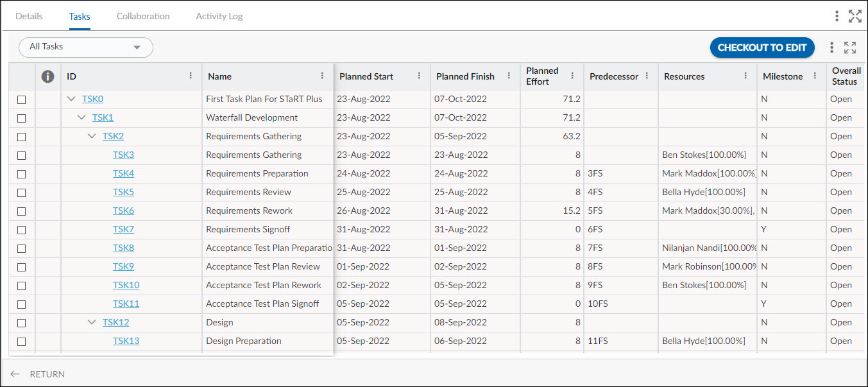Click the return back arrow icon
This screenshot has width=868, height=387.
point(15,374)
